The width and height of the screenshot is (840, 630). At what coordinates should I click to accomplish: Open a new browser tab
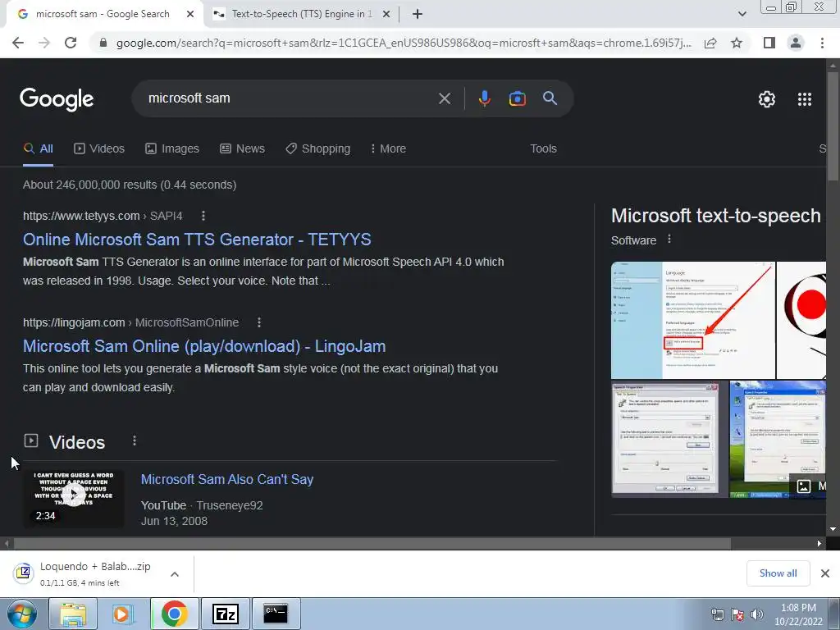tap(418, 15)
